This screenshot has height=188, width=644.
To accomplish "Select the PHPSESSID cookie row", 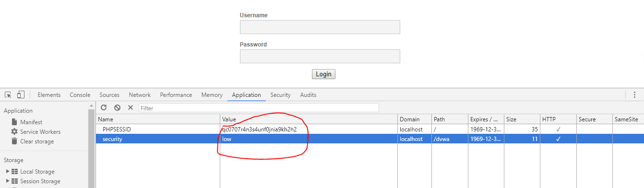I will pyautogui.click(x=370, y=129).
